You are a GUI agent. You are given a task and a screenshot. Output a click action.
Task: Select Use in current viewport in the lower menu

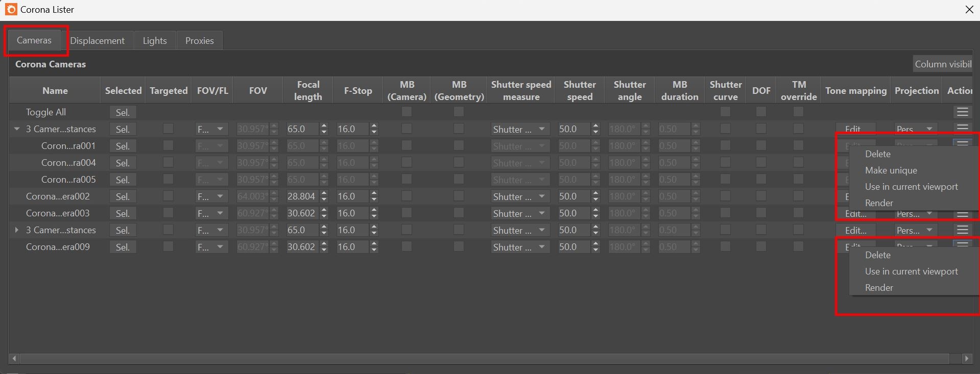(911, 271)
